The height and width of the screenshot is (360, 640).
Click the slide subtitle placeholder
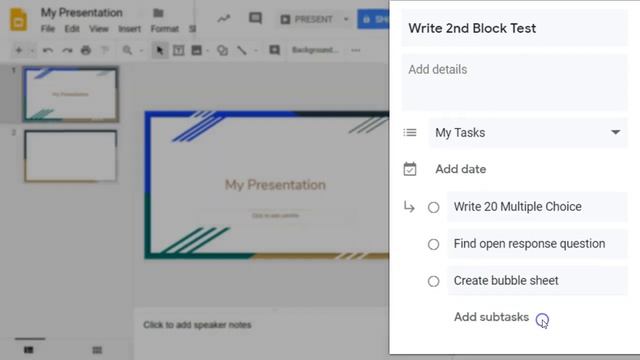[x=275, y=216]
